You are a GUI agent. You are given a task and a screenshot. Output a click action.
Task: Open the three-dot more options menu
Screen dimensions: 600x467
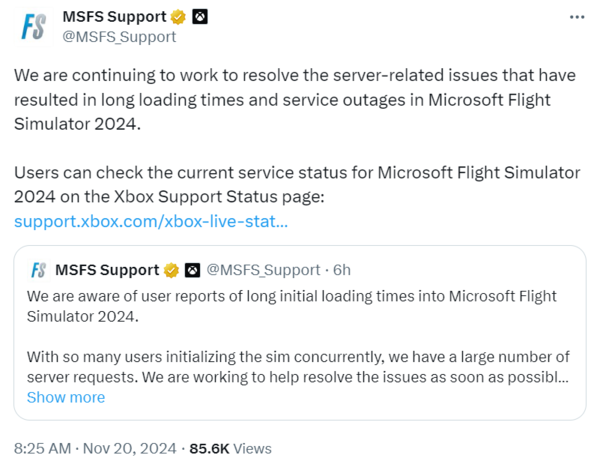point(577,17)
